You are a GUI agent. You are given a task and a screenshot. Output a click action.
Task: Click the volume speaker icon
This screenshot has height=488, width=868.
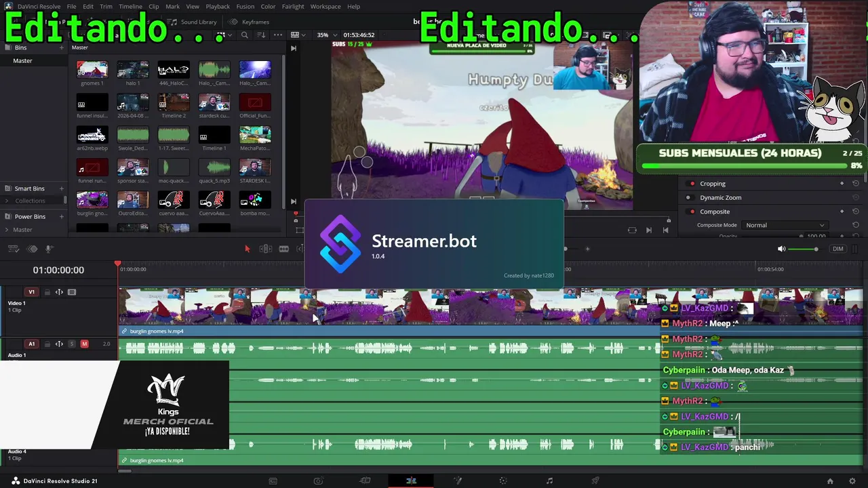(781, 249)
